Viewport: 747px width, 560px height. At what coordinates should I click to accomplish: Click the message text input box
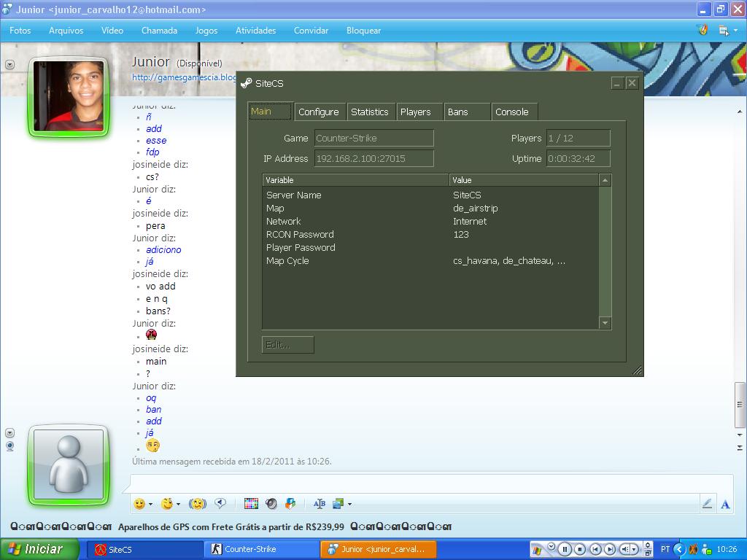coord(431,484)
